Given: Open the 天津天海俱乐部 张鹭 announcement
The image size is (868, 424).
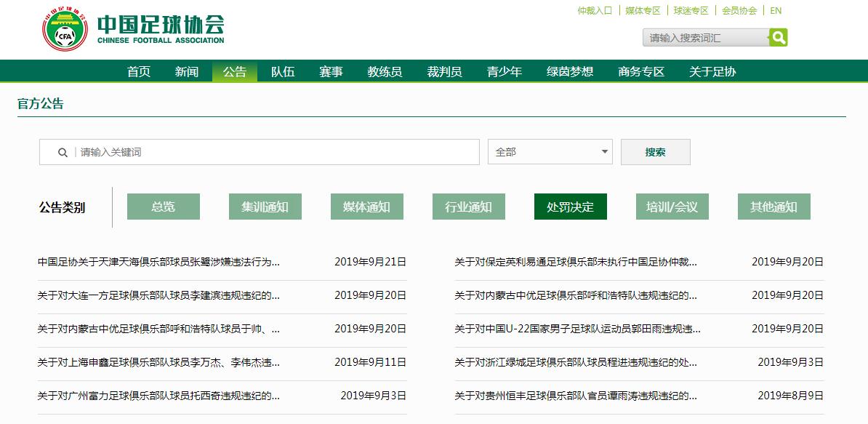Looking at the screenshot, I should [158, 262].
